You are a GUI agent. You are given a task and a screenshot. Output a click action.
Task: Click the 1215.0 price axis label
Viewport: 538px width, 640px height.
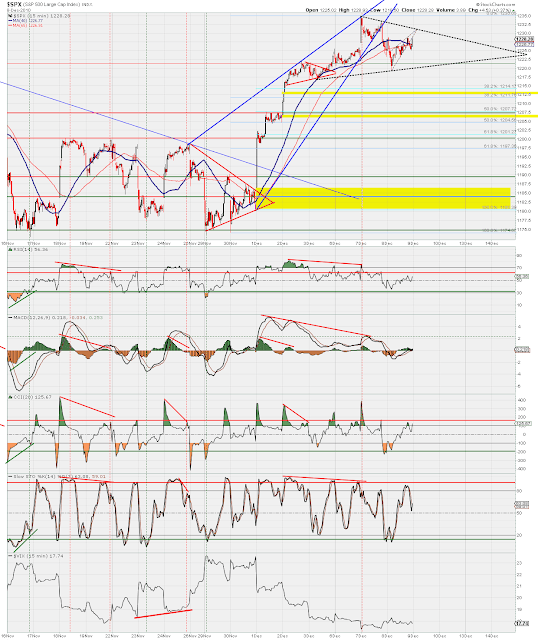pyautogui.click(x=524, y=86)
